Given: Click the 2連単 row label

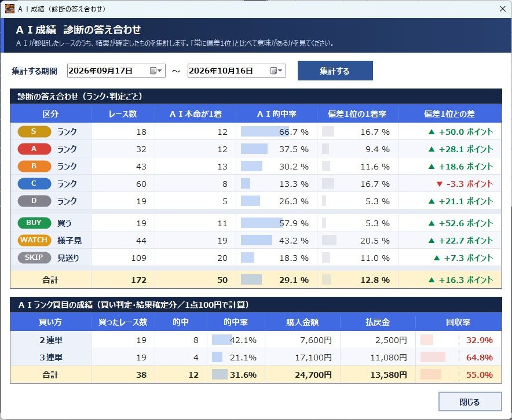Looking at the screenshot, I should click(x=50, y=340).
